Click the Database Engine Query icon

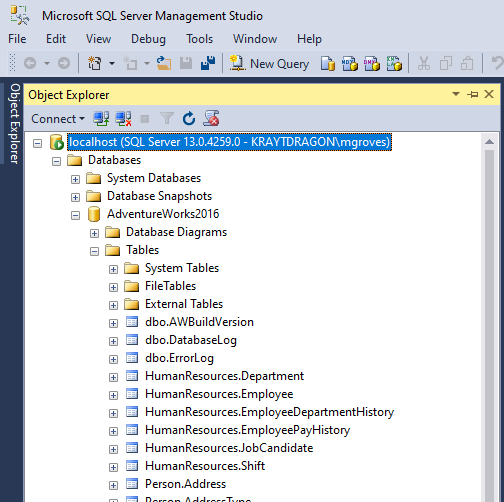pos(327,63)
